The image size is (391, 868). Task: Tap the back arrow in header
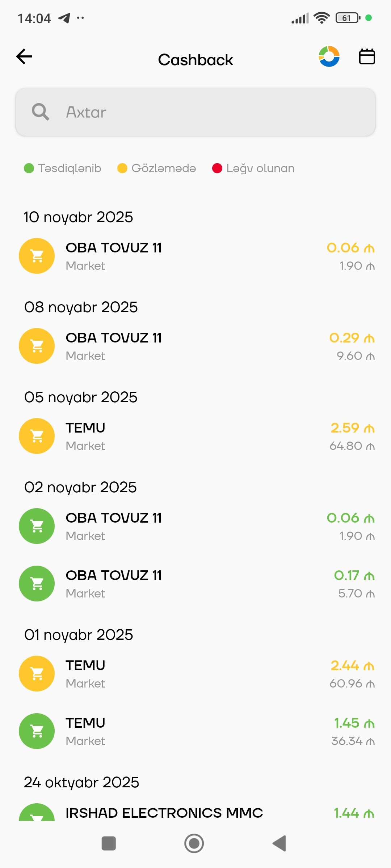[24, 56]
